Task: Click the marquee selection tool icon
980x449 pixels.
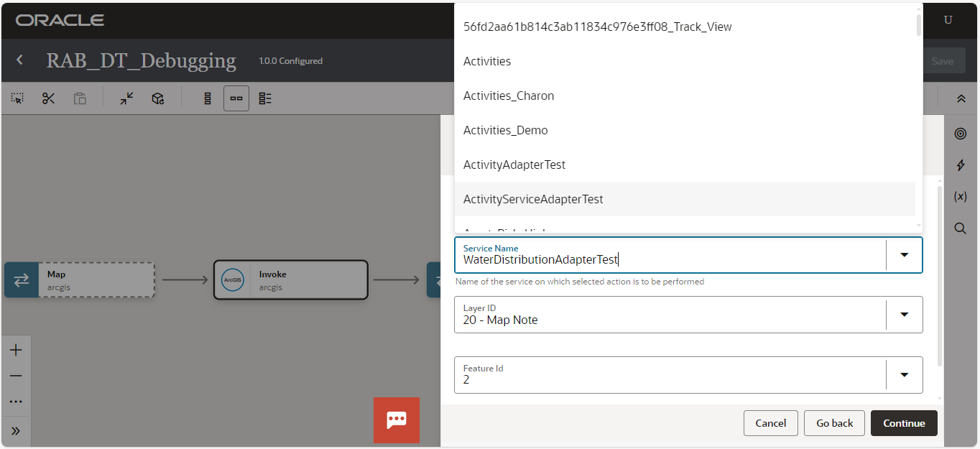Action: coord(17,98)
